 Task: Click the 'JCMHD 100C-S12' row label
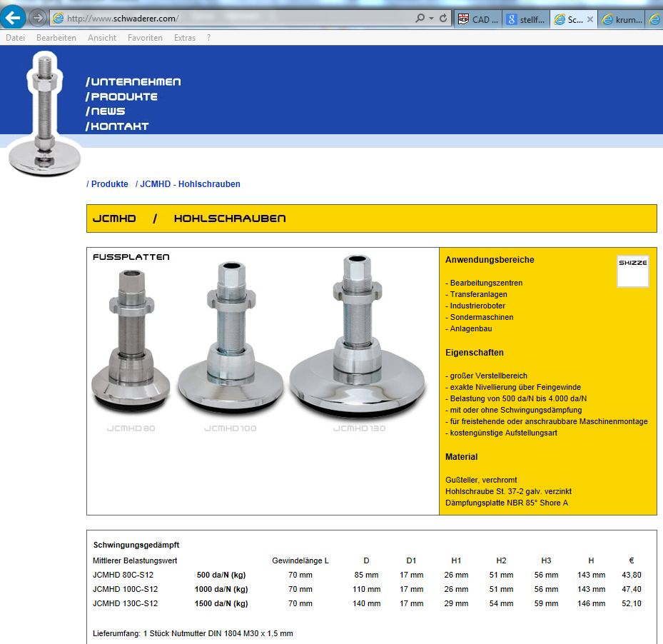[125, 589]
